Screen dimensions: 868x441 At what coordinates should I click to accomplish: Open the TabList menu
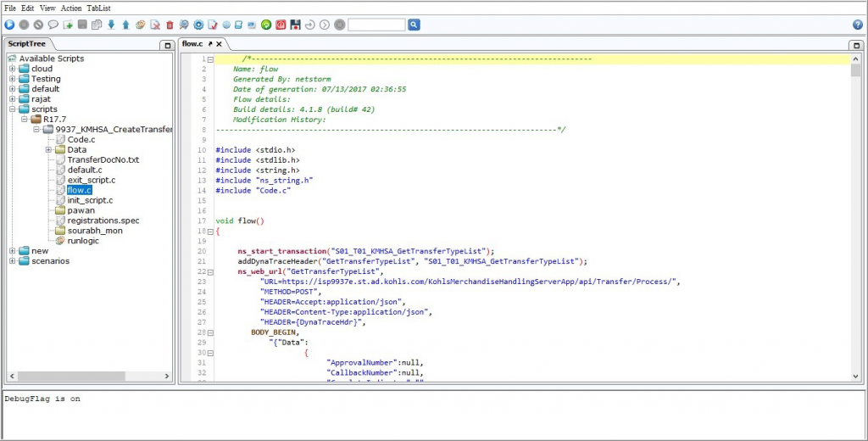click(x=98, y=8)
